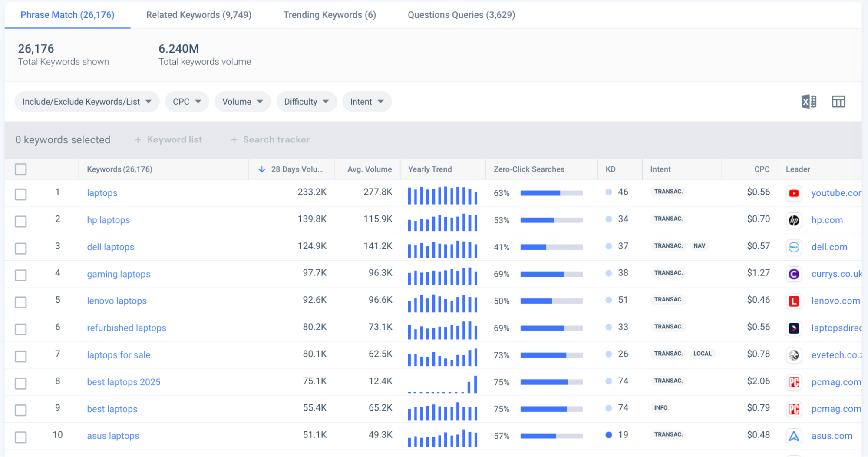Open the CPC filter dropdown

[187, 102]
